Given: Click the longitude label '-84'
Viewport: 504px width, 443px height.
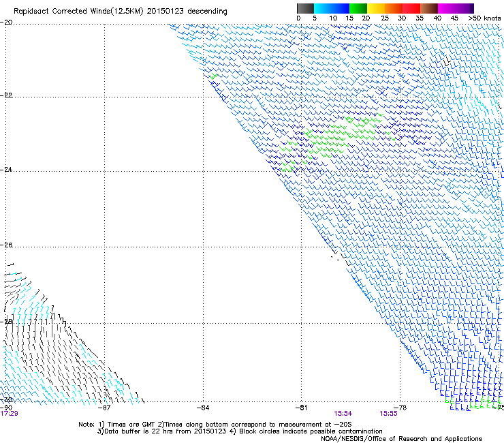Looking at the screenshot, I should point(203,408).
